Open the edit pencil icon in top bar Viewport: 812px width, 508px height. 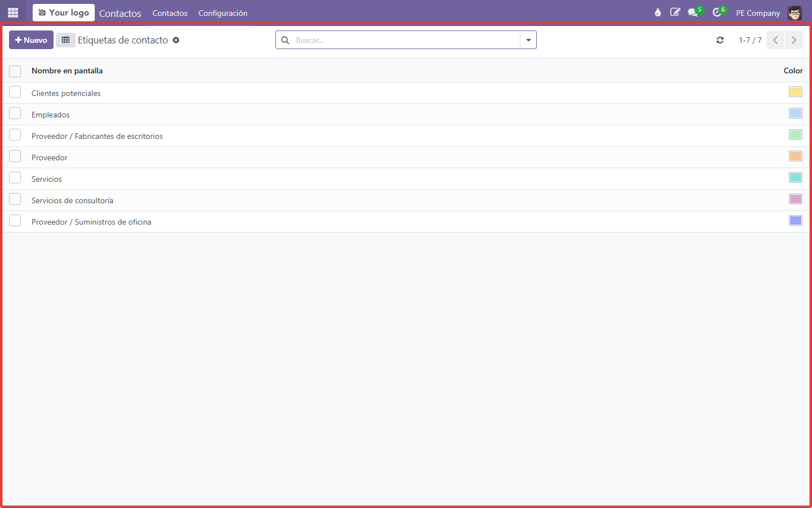675,12
